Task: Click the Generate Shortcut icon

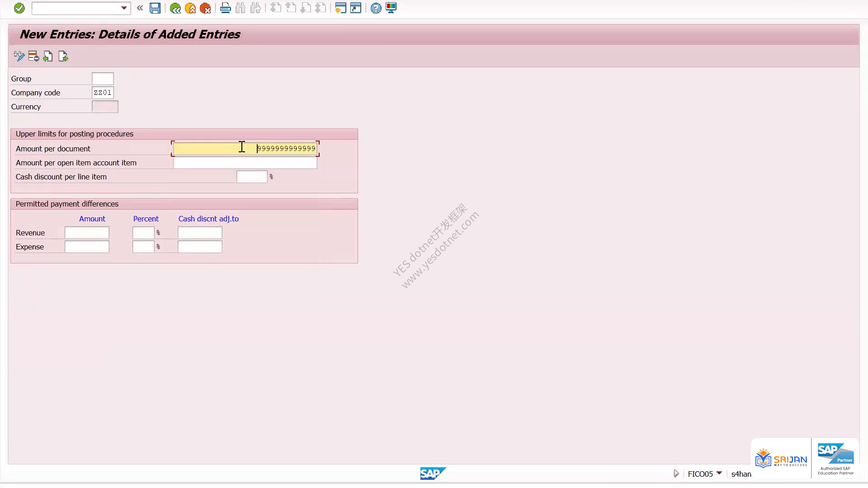Action: coord(356,8)
